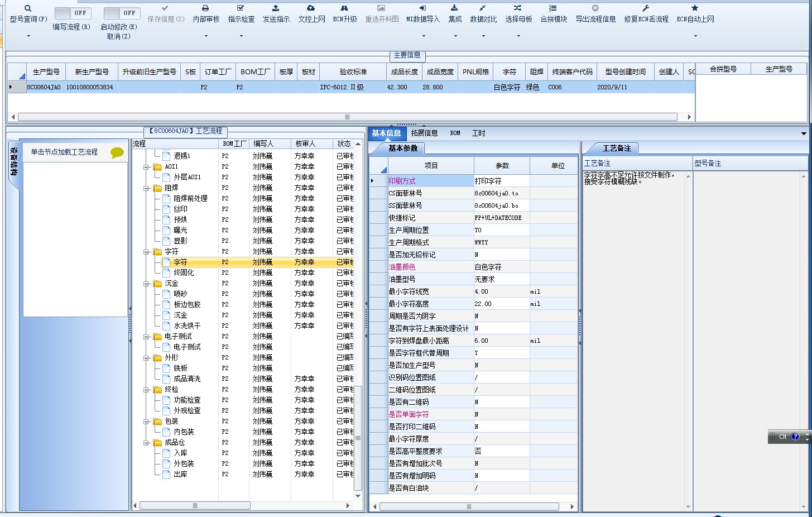Viewport: 812px width, 517px height.
Task: Click document icon of 终固化 node
Action: (166, 272)
